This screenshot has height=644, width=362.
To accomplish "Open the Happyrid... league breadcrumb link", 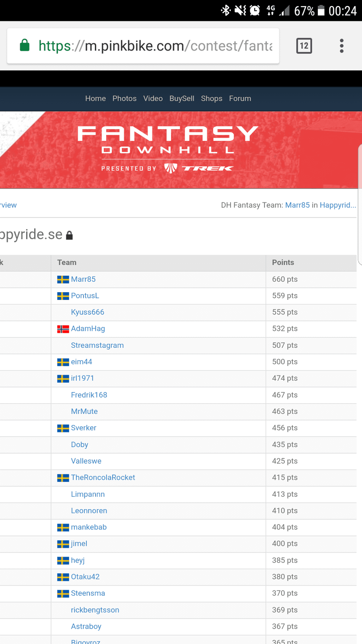I will [x=338, y=205].
